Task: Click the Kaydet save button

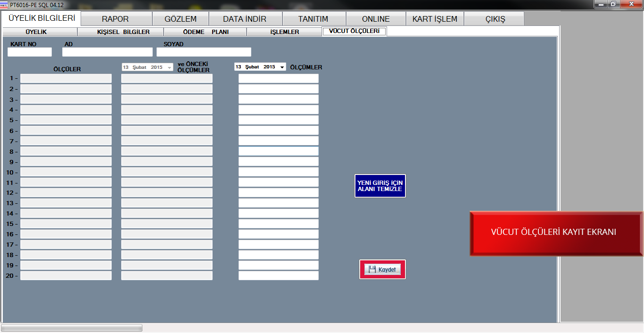Action: tap(382, 269)
